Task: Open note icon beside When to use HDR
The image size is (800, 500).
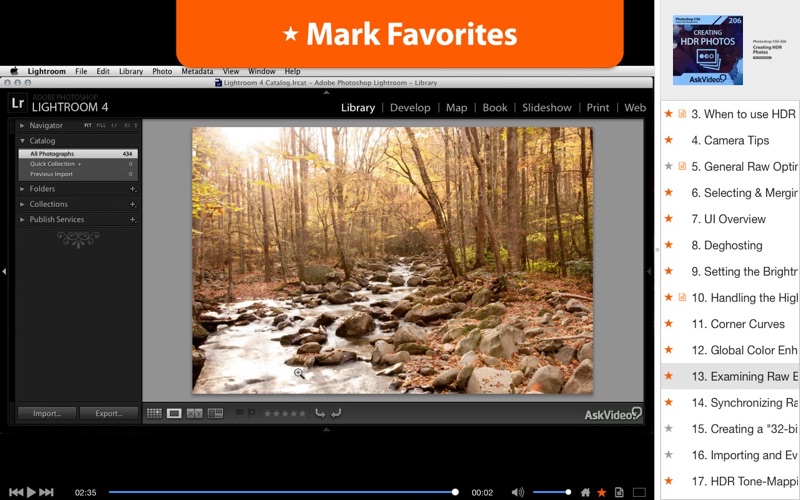Action: tap(682, 114)
